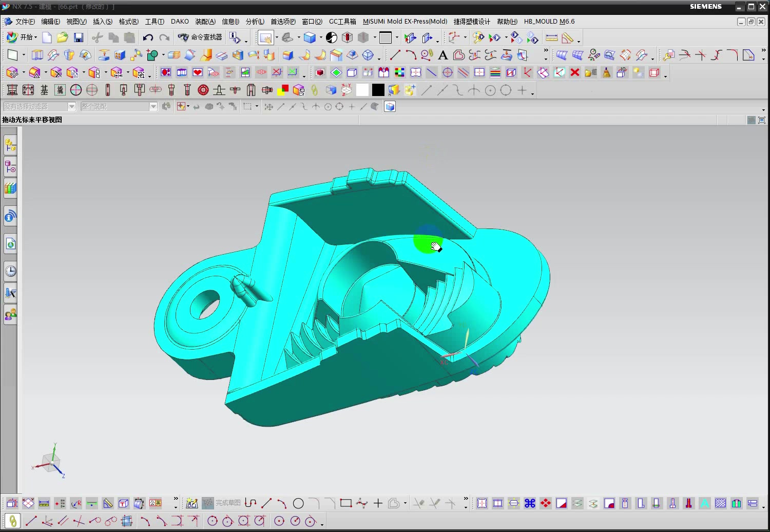Open the 帮助(H) menu
Screen dimensions: 770x532
tap(507, 22)
